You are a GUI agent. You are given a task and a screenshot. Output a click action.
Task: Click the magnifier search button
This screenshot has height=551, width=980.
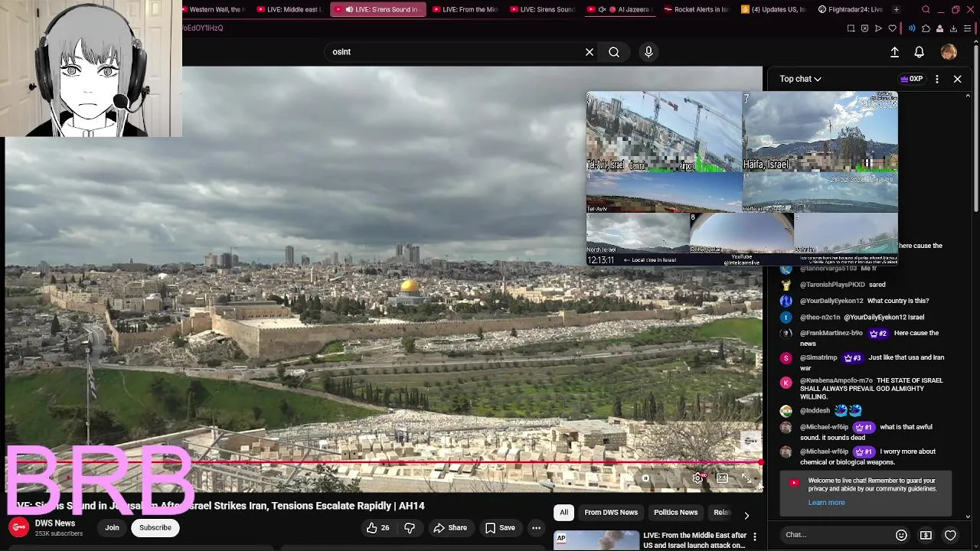tap(614, 52)
